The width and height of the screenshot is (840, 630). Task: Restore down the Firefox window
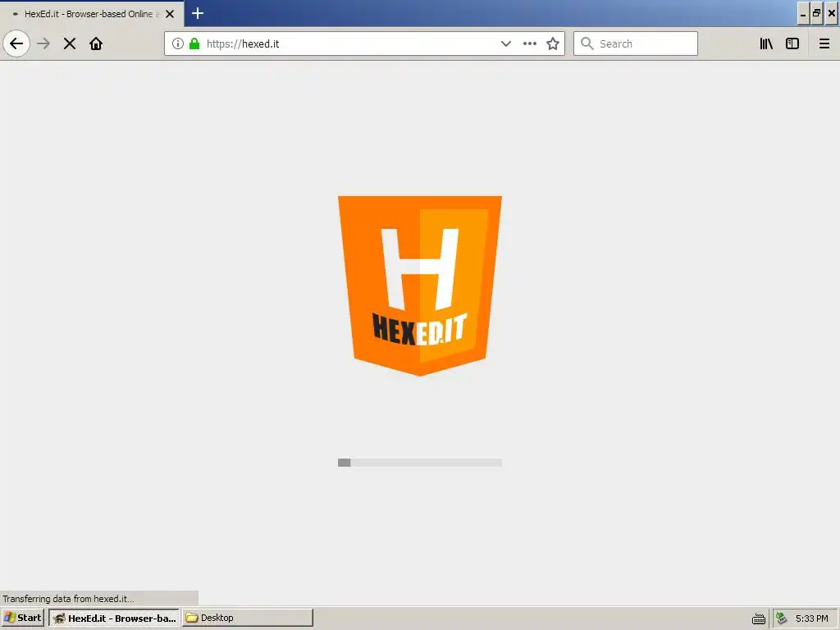(817, 13)
